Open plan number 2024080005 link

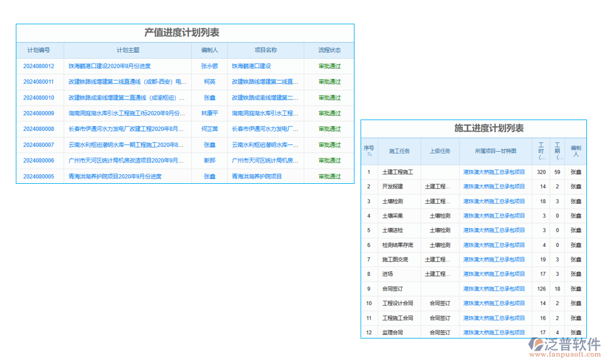pyautogui.click(x=40, y=176)
